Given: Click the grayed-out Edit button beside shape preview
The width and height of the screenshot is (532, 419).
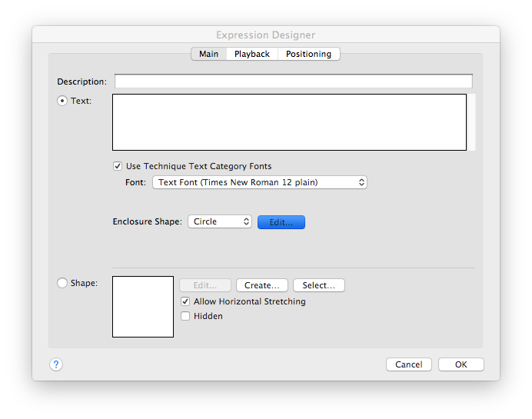Looking at the screenshot, I should click(x=204, y=285).
